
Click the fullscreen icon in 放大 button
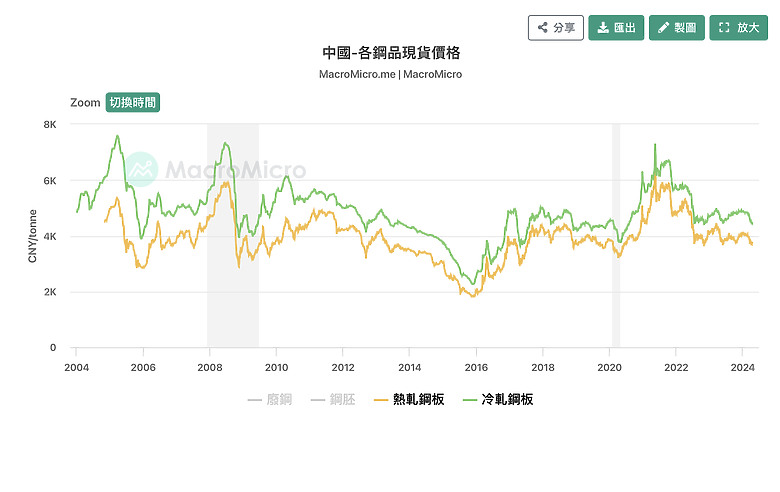coord(724,28)
